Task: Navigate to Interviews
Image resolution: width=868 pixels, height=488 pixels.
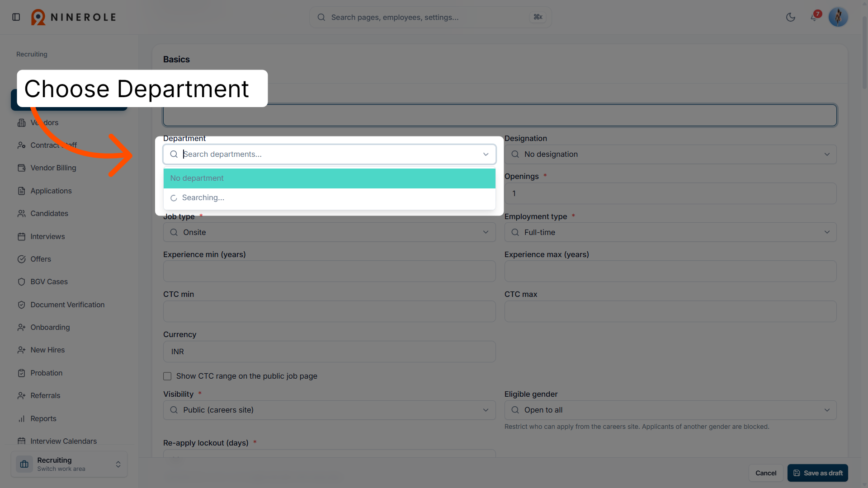Action: pyautogui.click(x=47, y=236)
